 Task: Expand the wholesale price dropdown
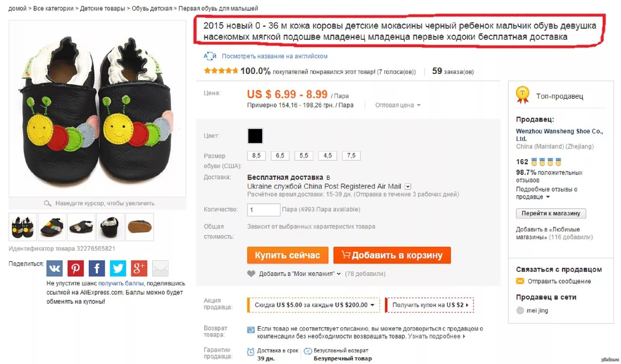pyautogui.click(x=398, y=105)
